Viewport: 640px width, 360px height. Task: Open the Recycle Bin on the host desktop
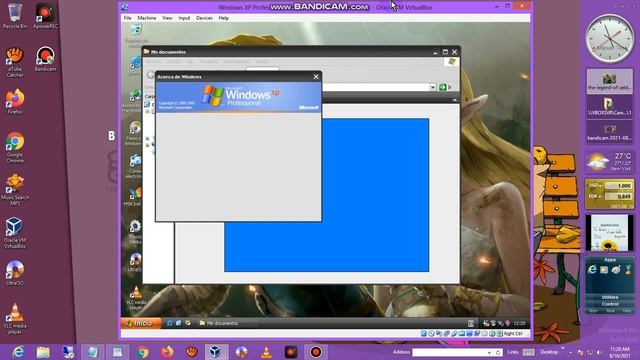point(15,16)
